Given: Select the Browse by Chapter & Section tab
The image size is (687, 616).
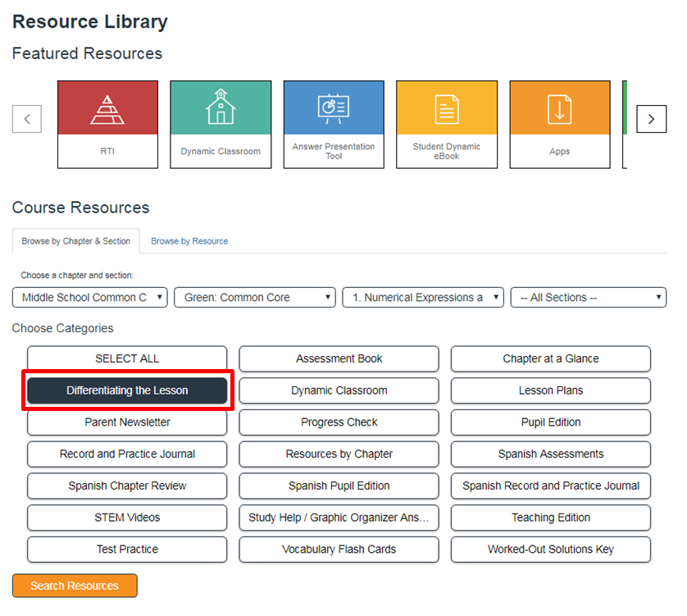Looking at the screenshot, I should click(x=75, y=241).
